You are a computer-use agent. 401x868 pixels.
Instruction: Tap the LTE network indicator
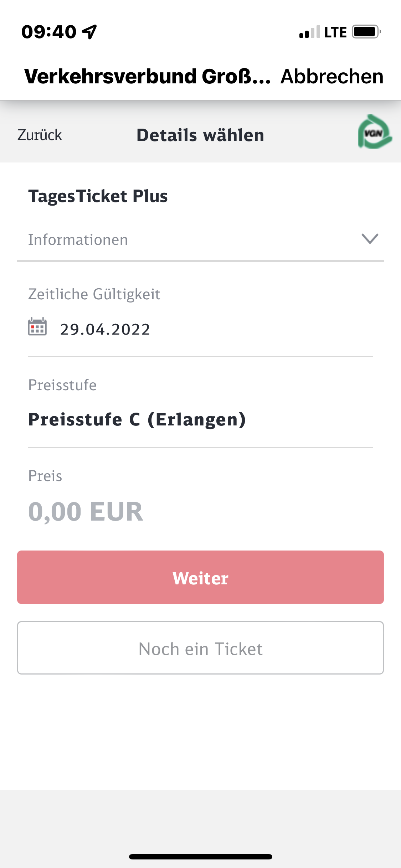[x=335, y=32]
